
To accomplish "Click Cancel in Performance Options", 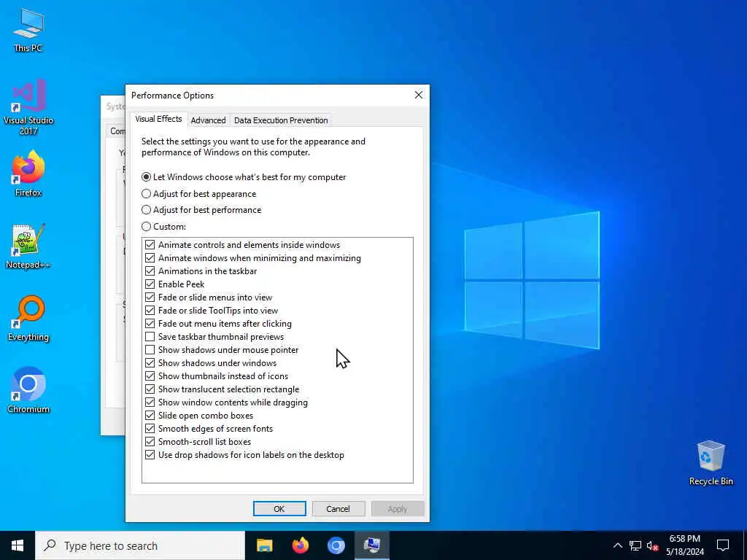I will coord(338,508).
